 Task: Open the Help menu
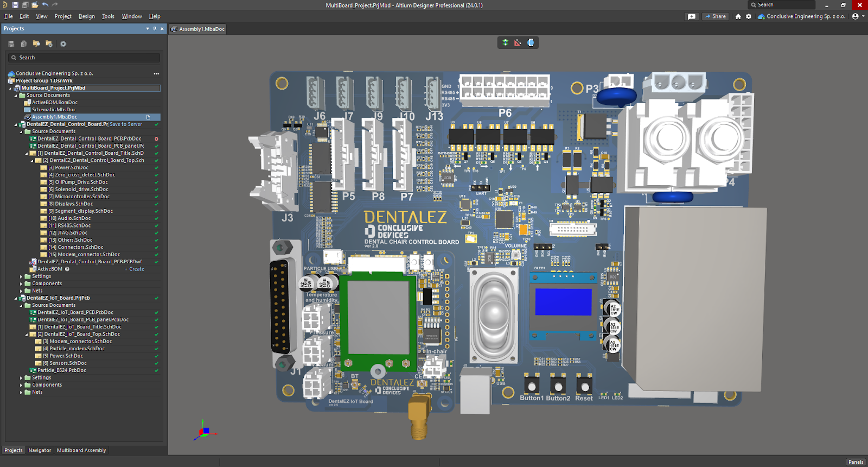pos(155,16)
